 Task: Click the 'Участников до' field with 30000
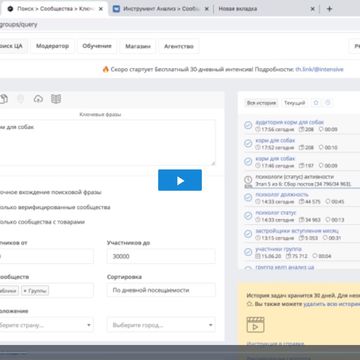[161, 256]
